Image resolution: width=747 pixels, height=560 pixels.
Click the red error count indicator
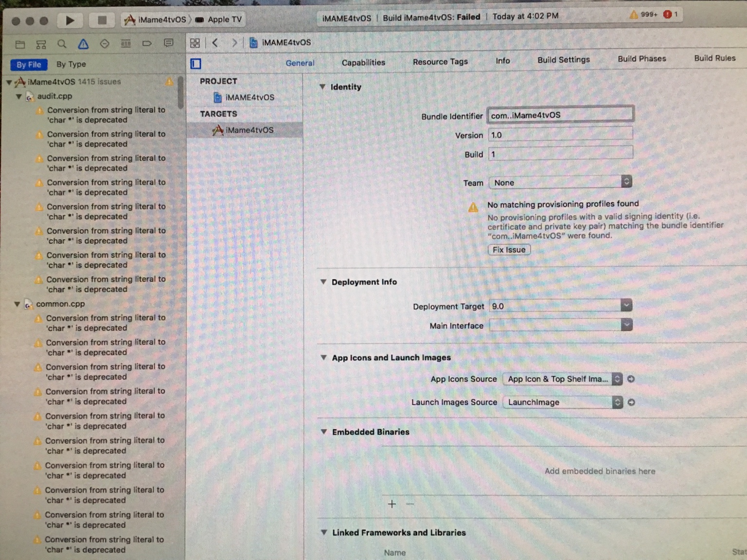coord(671,14)
